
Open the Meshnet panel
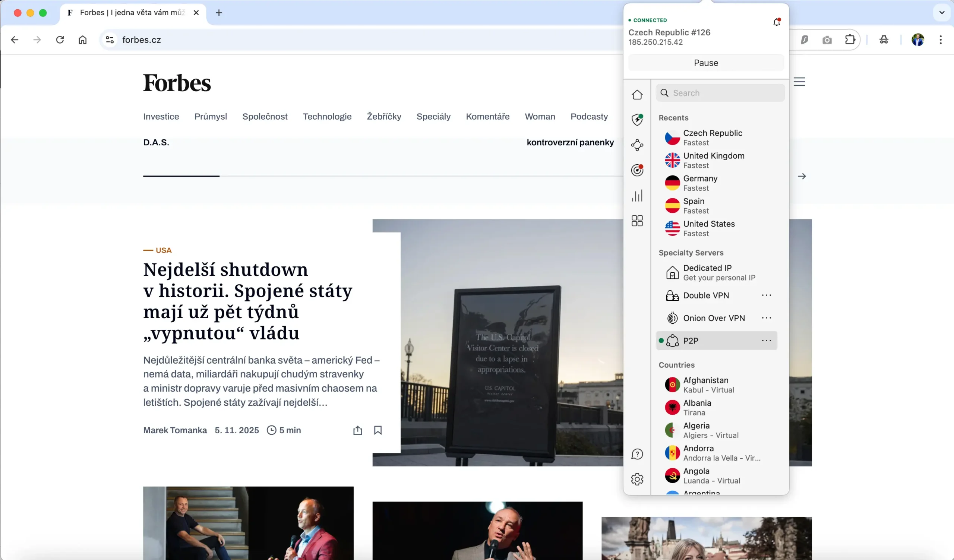coord(637,145)
